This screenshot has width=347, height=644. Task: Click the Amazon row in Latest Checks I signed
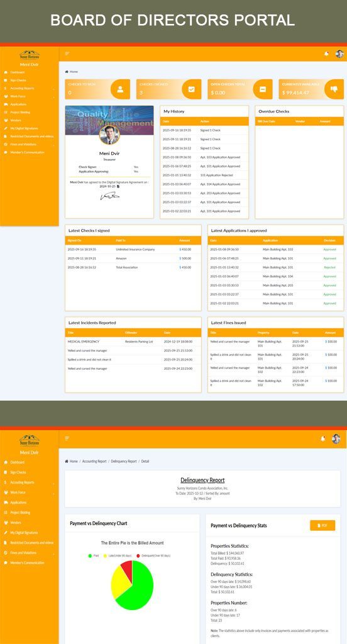coord(133,258)
